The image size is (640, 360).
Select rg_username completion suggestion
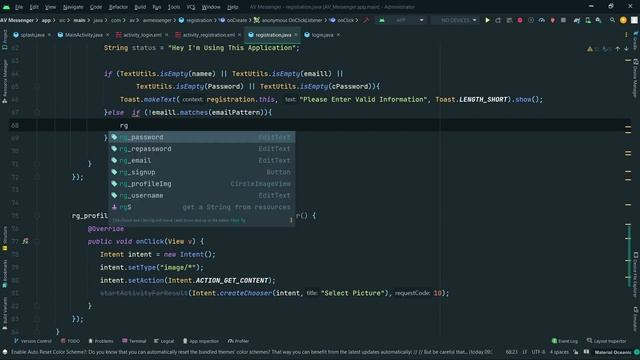pyautogui.click(x=201, y=196)
